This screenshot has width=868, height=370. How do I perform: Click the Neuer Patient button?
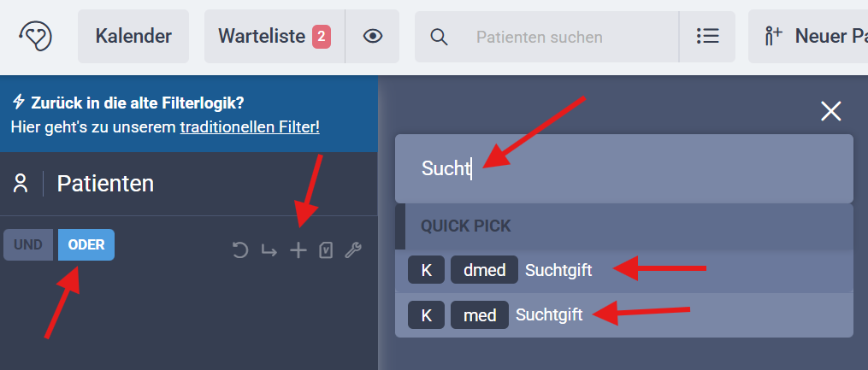(812, 36)
